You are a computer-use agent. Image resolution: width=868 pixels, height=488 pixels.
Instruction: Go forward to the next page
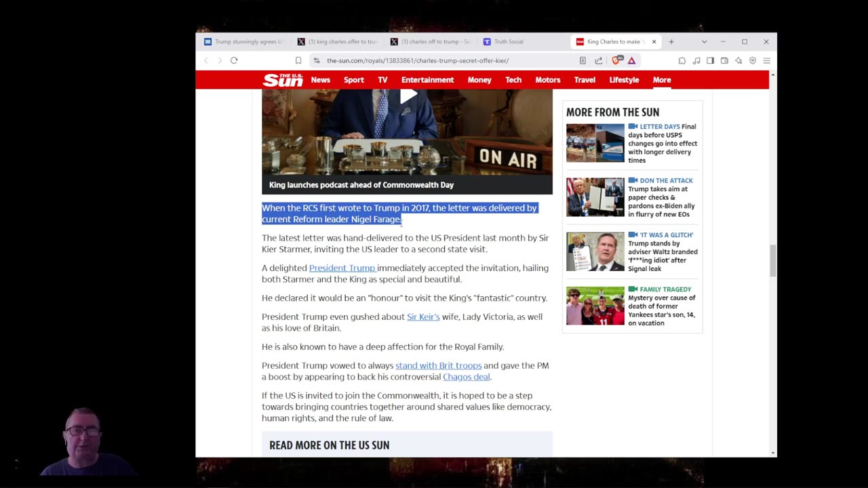point(220,60)
